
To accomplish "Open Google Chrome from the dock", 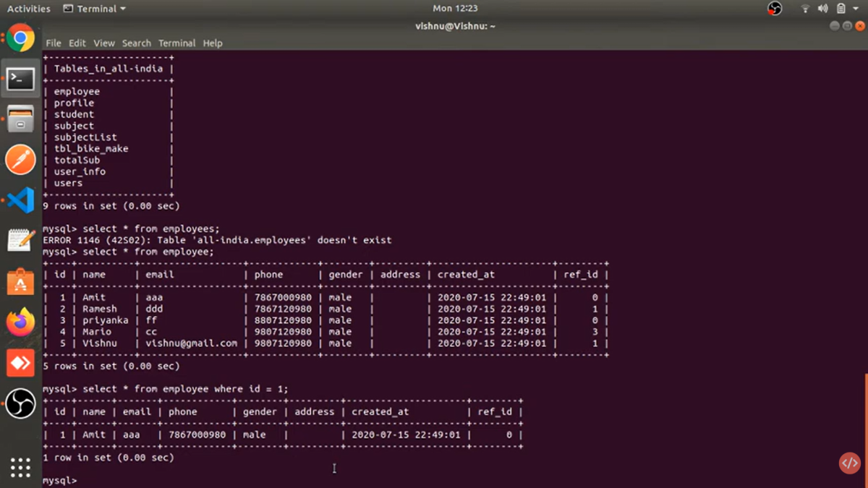I will coord(20,38).
